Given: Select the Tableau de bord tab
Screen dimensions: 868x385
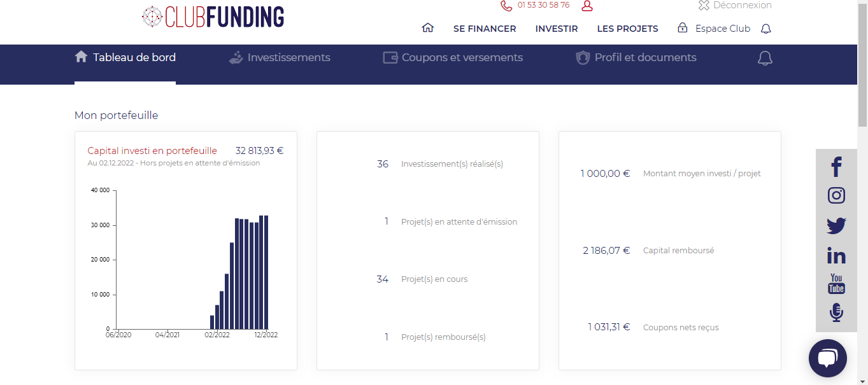Looking at the screenshot, I should click(125, 58).
